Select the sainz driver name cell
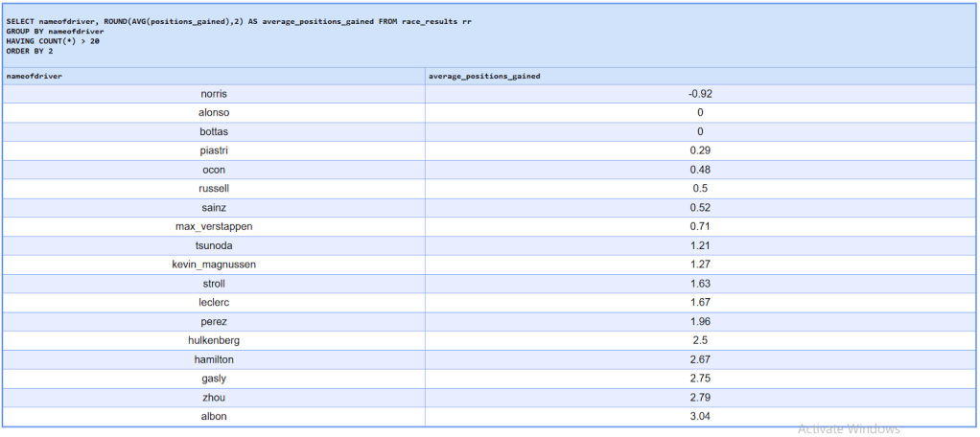This screenshot has width=980, height=437. coord(213,207)
